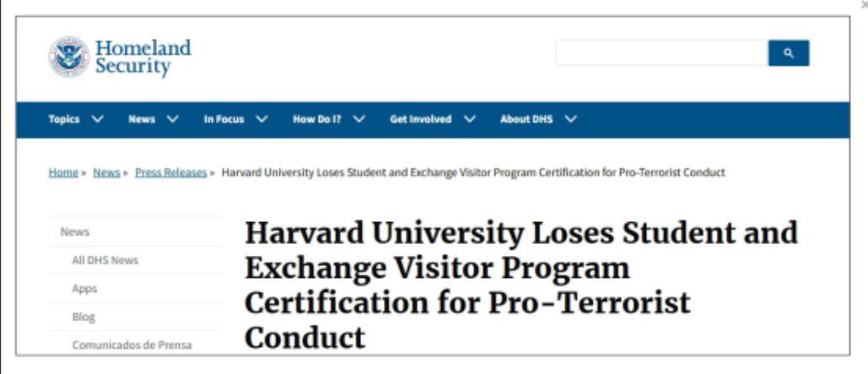Click the Homeland Security wordmark text

tap(143, 57)
